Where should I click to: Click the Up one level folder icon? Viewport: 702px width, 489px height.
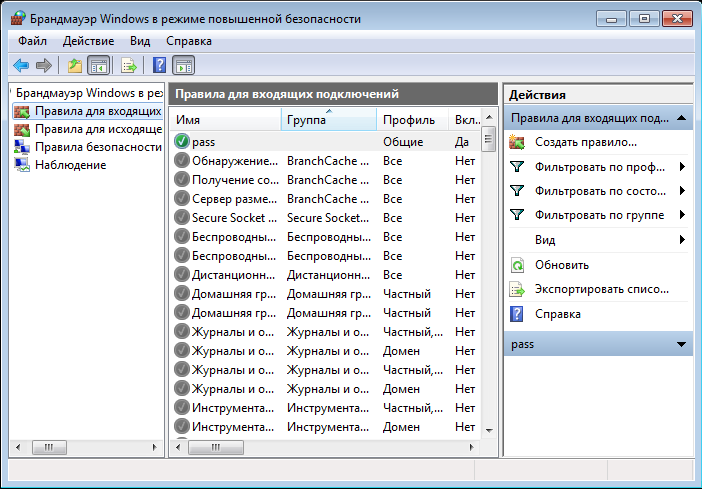74,66
